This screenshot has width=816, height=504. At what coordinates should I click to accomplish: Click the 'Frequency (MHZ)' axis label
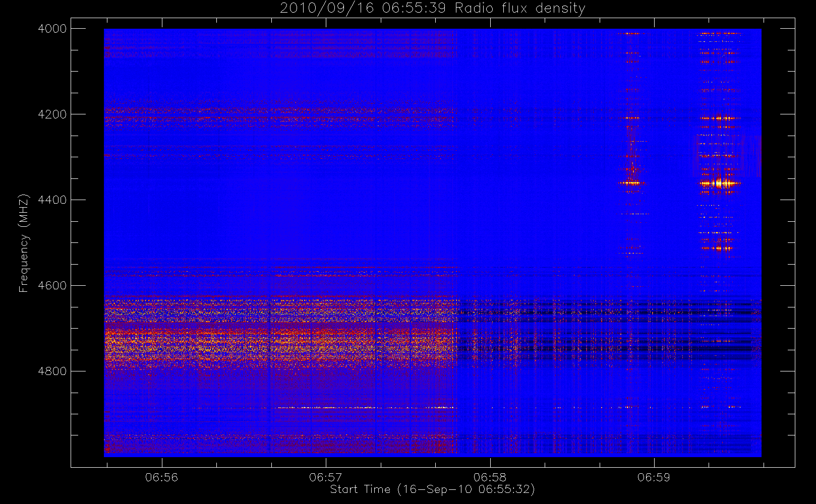pyautogui.click(x=24, y=243)
